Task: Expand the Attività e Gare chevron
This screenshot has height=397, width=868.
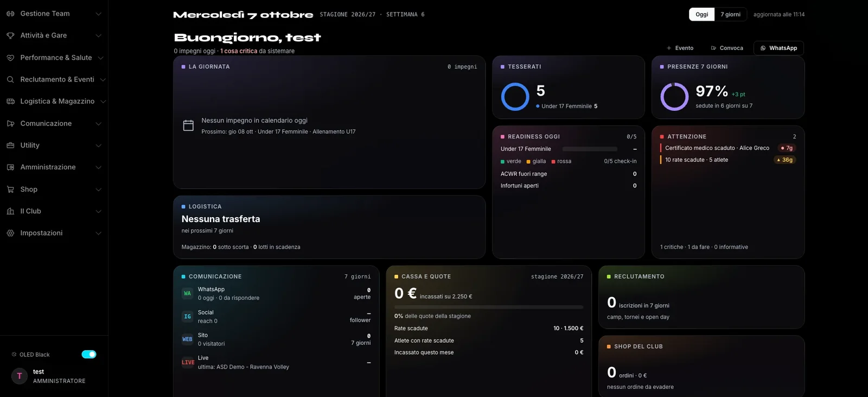Action: 98,35
